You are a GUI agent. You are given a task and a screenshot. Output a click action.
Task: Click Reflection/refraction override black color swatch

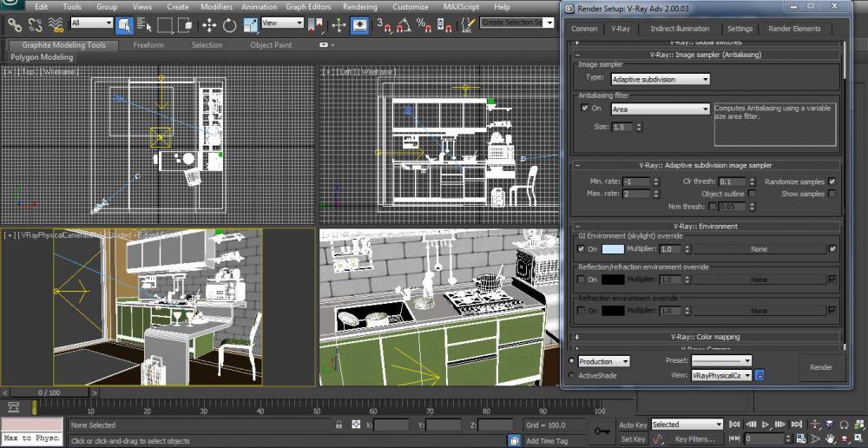pos(613,280)
